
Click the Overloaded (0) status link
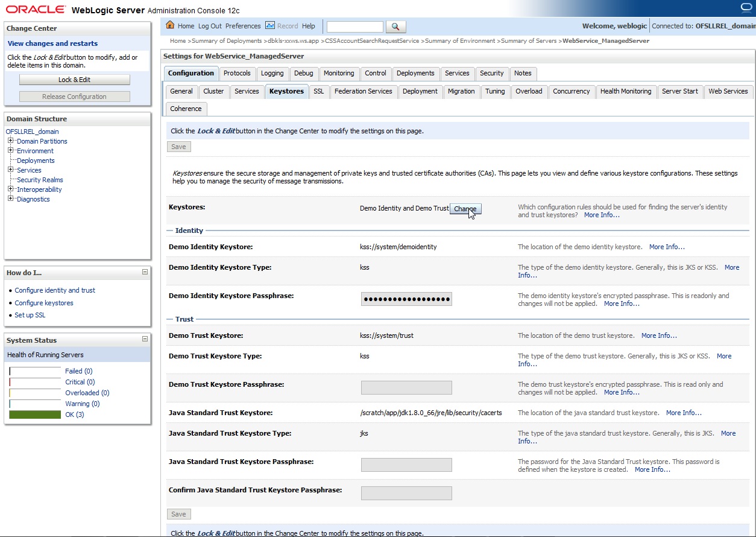pos(87,393)
